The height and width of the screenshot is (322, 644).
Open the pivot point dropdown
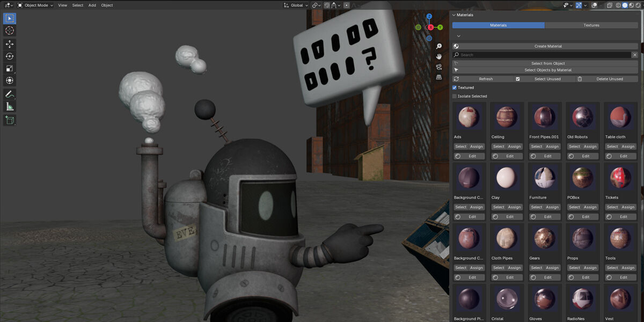click(316, 5)
